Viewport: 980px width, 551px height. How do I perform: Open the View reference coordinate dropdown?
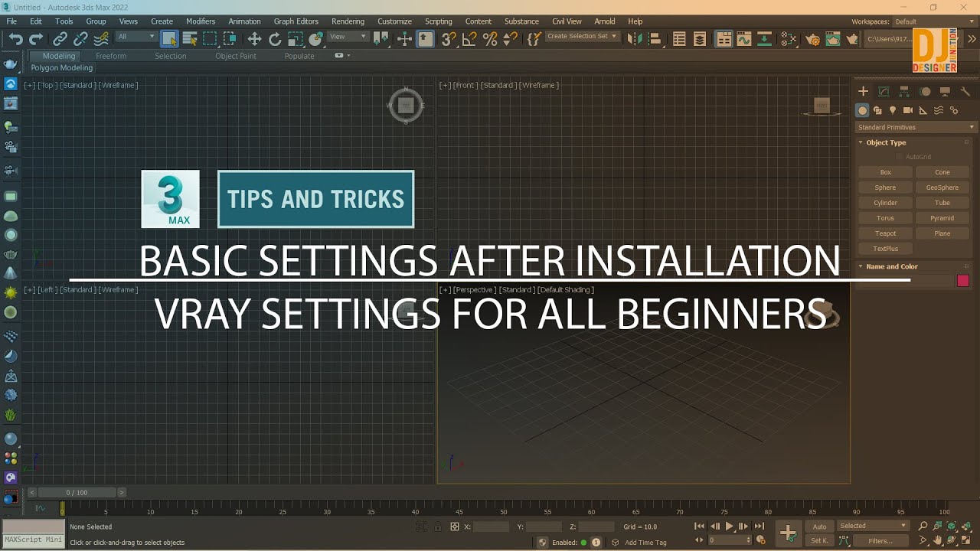[348, 37]
